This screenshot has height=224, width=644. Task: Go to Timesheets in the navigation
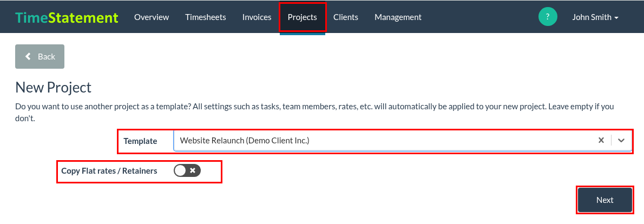205,17
